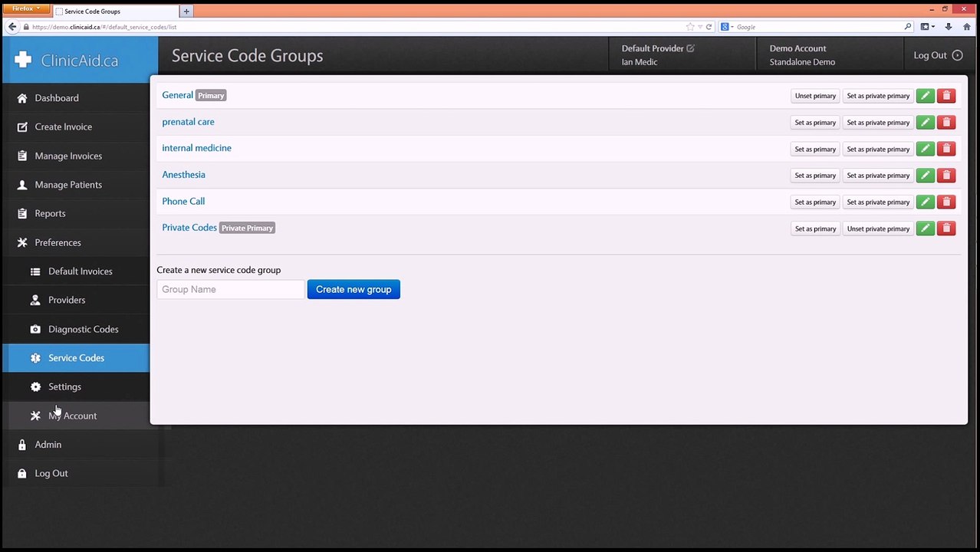Click the edit icon beside Default Provider
The height and width of the screenshot is (552, 980).
tap(690, 48)
